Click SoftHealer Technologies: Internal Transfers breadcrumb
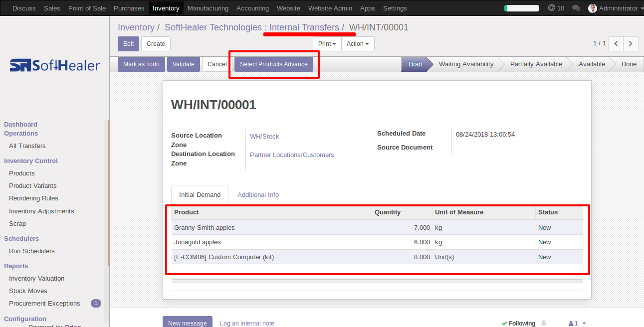Screen dimensions: 644x327 (x=252, y=27)
